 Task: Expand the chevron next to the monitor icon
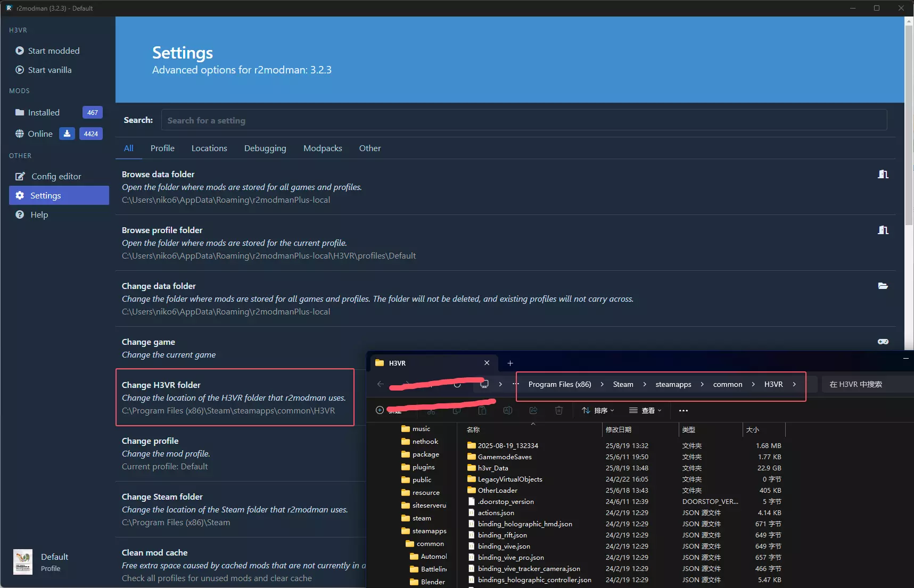(x=500, y=384)
